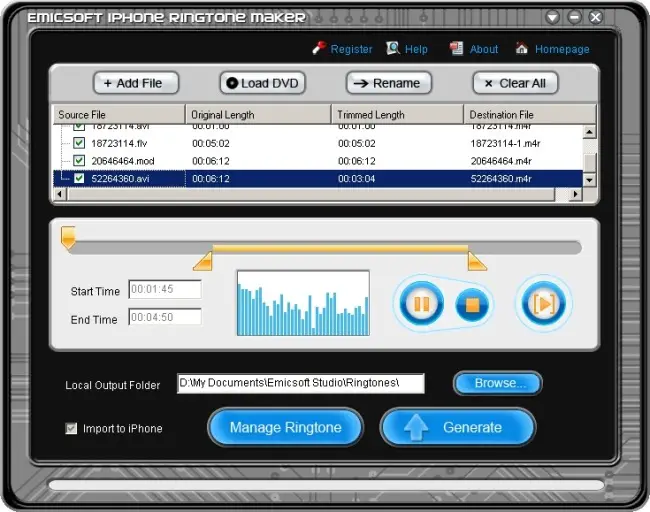The width and height of the screenshot is (650, 512).
Task: Click the Register key icon
Action: coord(319,48)
